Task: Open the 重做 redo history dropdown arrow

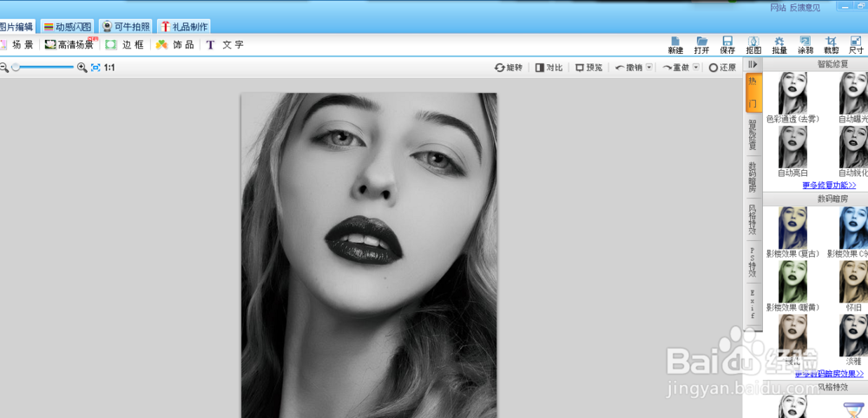Action: (x=696, y=68)
